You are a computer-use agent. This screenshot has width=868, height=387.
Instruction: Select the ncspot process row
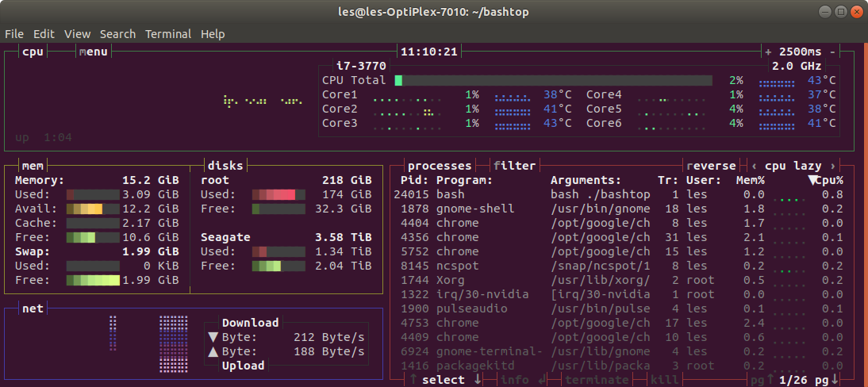[618, 266]
